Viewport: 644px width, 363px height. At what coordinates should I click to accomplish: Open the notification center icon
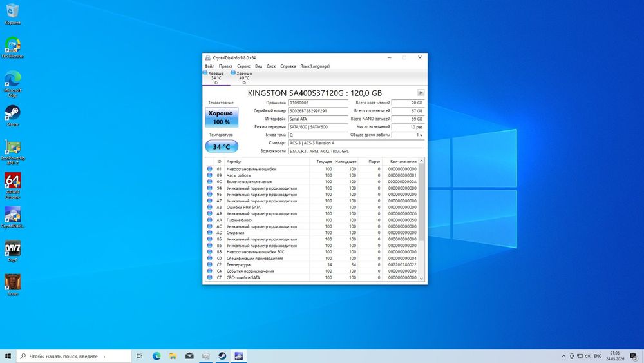coord(634,356)
